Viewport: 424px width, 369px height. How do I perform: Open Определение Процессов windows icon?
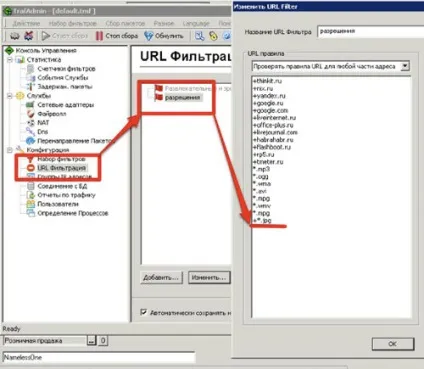point(31,213)
